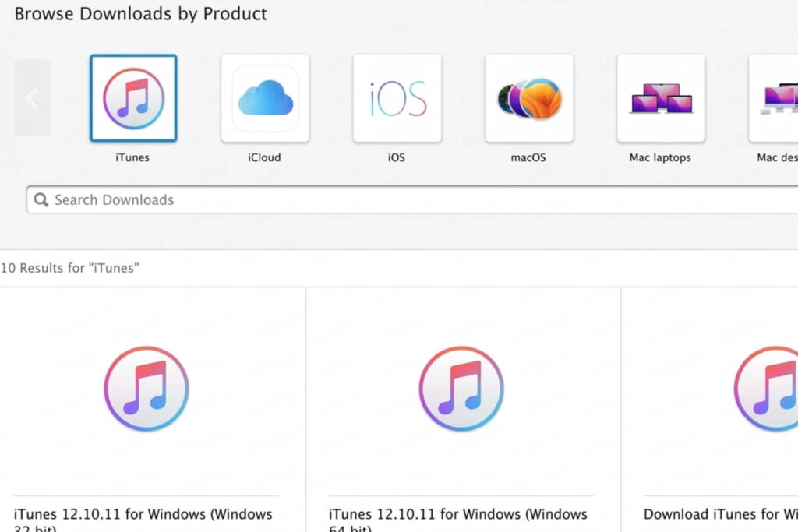Click the "iCloud" text label under its tile
Viewport: 798px width, 532px height.
click(265, 157)
